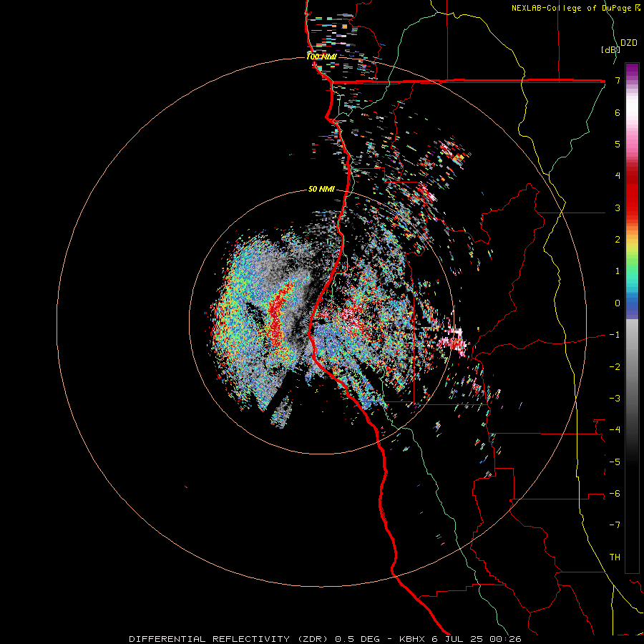The width and height of the screenshot is (644, 644).
Task: Click the 50 NMI range ring label
Action: 321,189
